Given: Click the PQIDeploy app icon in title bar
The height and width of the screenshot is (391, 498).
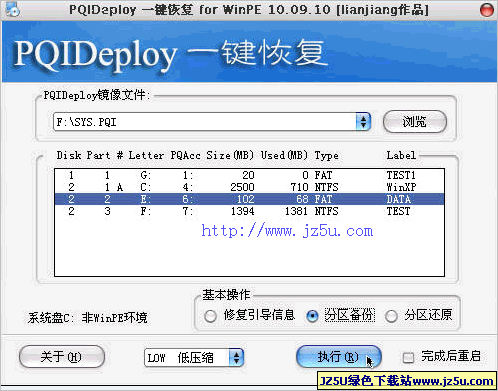Looking at the screenshot, I should tap(12, 9).
